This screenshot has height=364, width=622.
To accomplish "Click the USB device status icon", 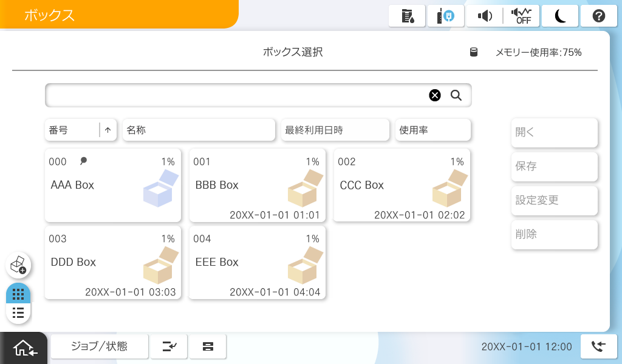I will (x=446, y=16).
